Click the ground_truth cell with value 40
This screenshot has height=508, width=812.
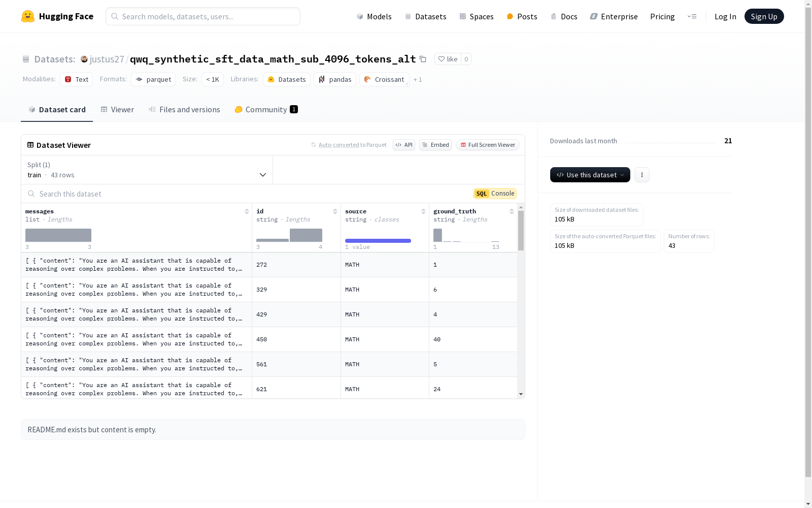coord(473,339)
